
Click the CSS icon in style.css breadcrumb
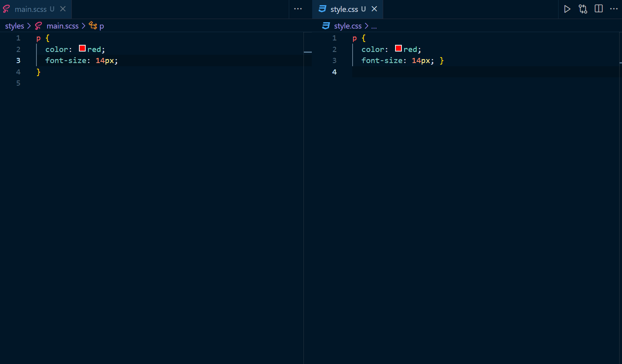tap(326, 26)
